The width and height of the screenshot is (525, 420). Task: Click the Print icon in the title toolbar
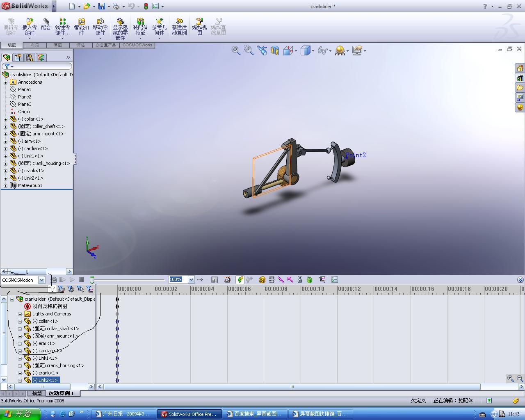[x=116, y=6]
